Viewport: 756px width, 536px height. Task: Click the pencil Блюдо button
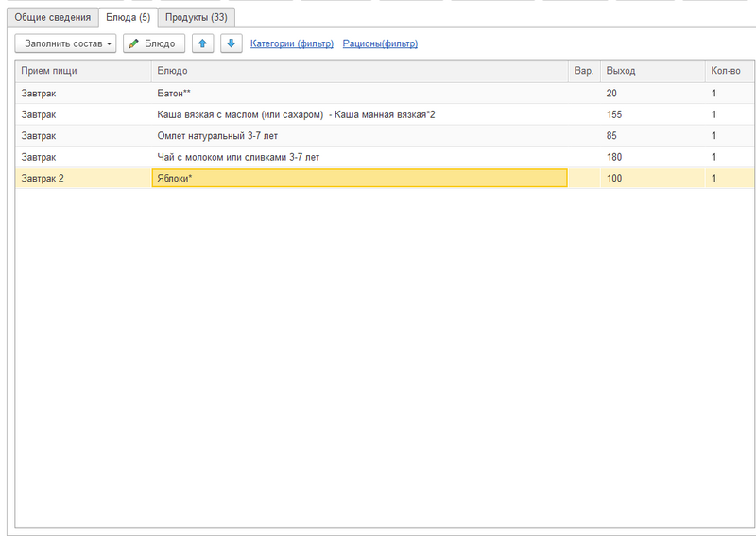[154, 43]
